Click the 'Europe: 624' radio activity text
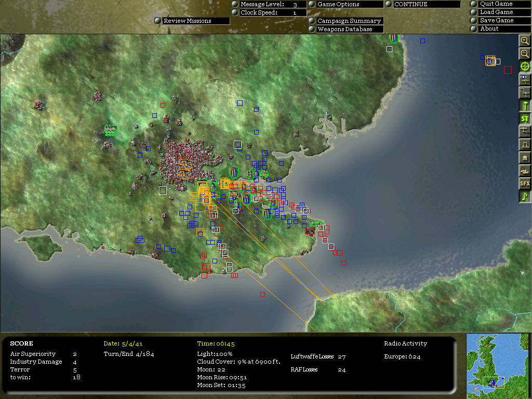532x399 pixels. (x=402, y=356)
